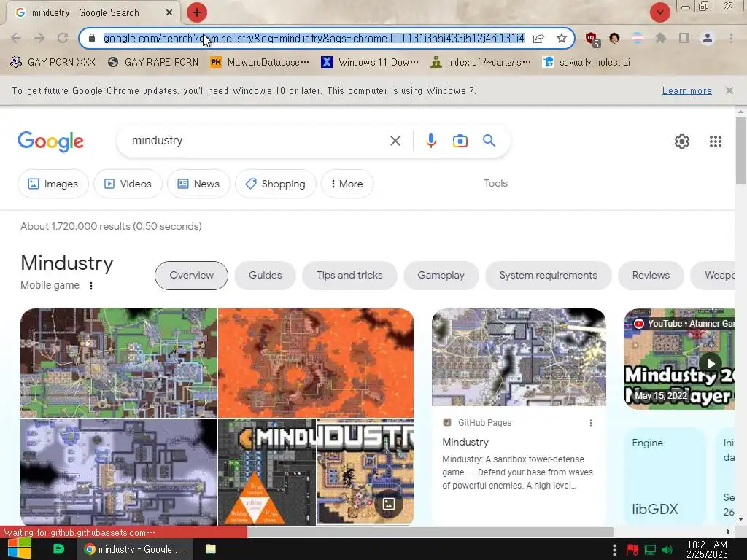Go back to the previous page
The height and width of the screenshot is (560, 747).
[x=16, y=38]
